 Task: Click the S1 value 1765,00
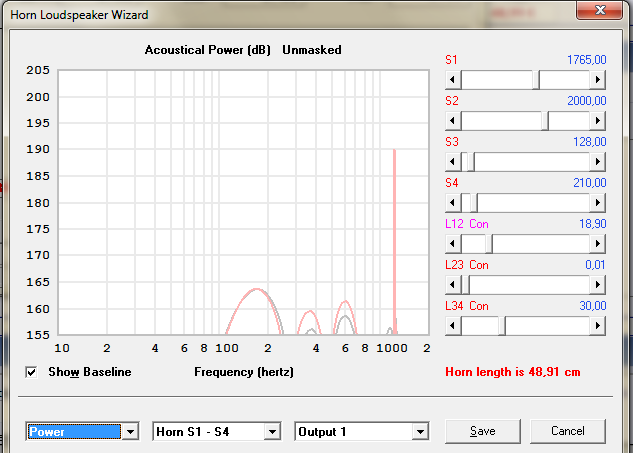point(587,60)
